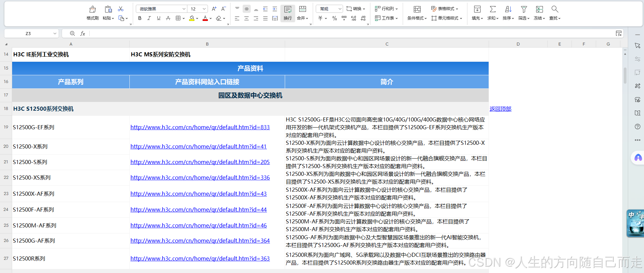644x273 pixels.
Task: Click the Chinese input method tray widget
Action: 636,223
